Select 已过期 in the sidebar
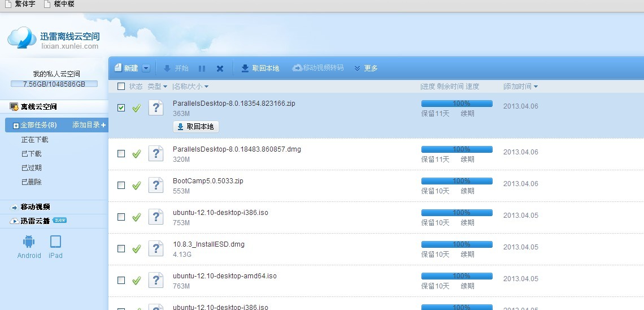Screen dimensions: 644x310 coord(32,168)
